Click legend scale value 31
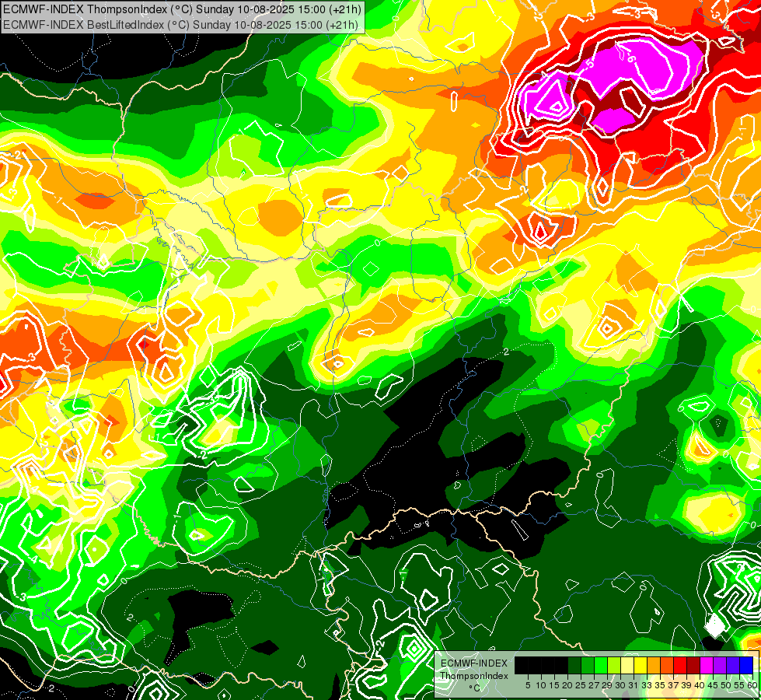Screen dimensions: 761x700 [634, 685]
